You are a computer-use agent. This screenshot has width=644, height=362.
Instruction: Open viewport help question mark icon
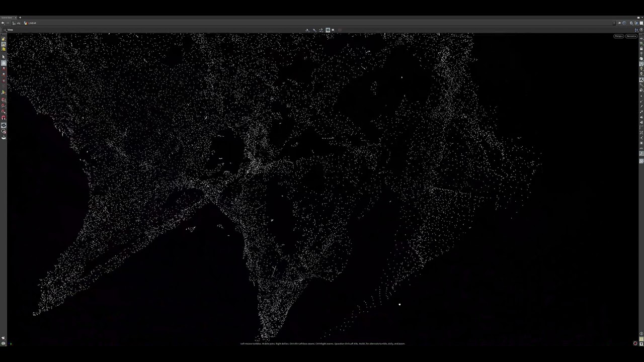(641, 30)
